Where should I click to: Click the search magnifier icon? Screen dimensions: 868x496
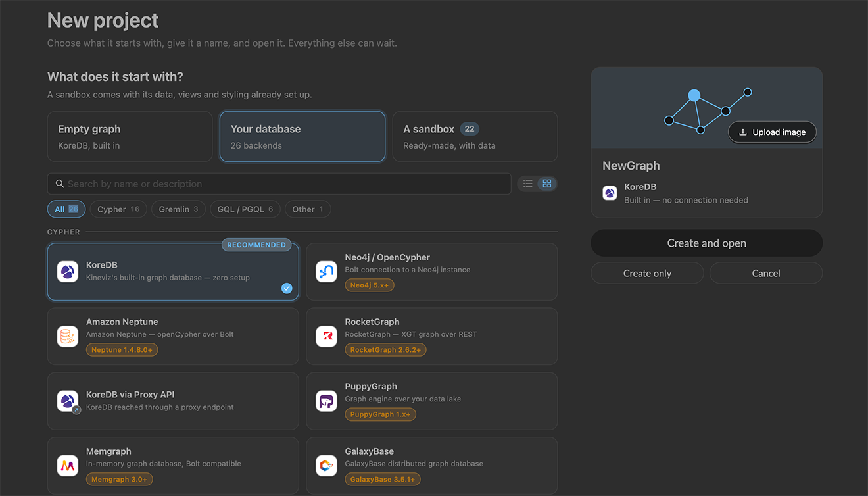[x=60, y=184]
